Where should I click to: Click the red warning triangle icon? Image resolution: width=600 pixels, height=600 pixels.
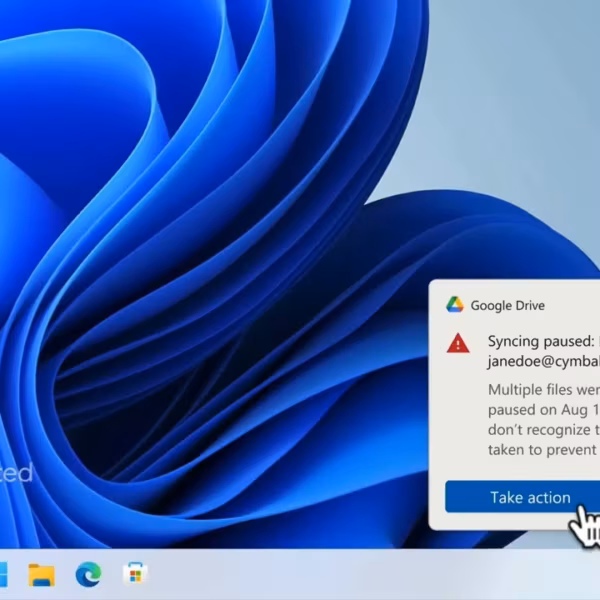click(458, 343)
